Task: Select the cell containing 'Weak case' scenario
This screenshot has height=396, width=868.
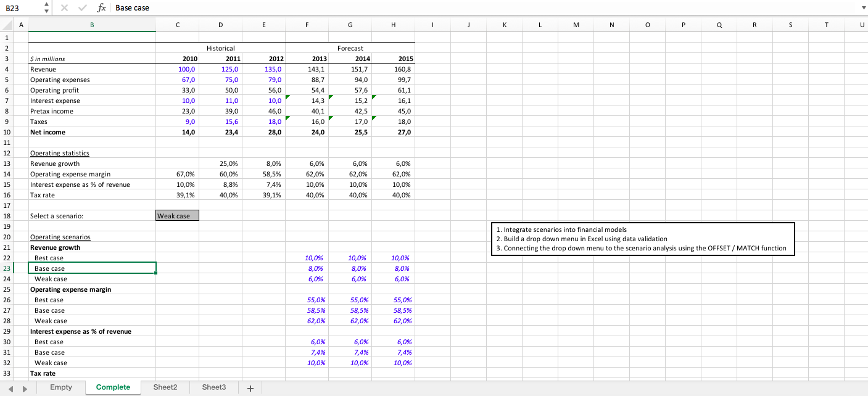Action: pyautogui.click(x=177, y=216)
